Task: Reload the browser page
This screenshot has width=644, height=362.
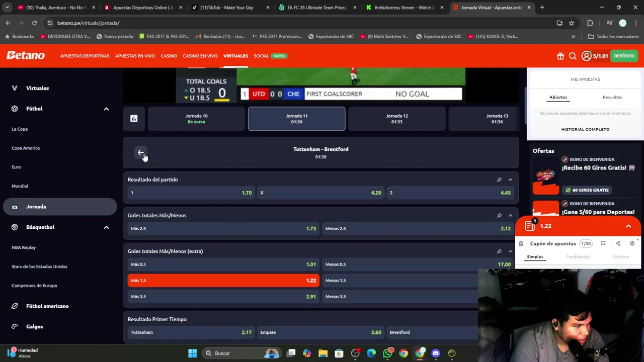Action: [x=34, y=23]
